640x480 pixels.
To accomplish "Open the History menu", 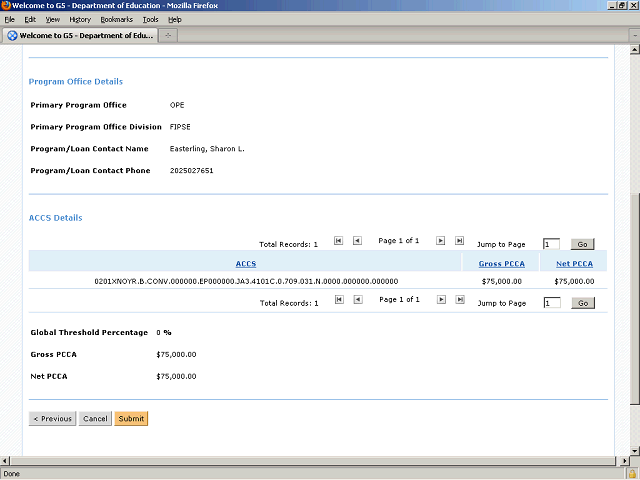I will (x=80, y=19).
